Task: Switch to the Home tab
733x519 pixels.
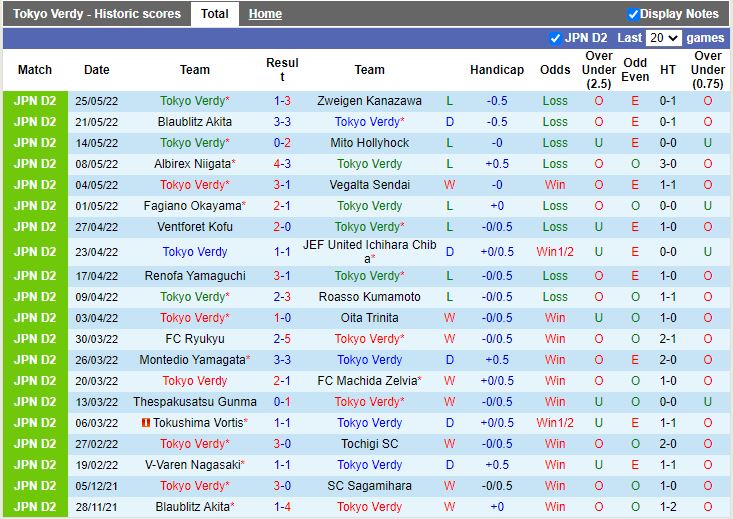Action: point(265,14)
